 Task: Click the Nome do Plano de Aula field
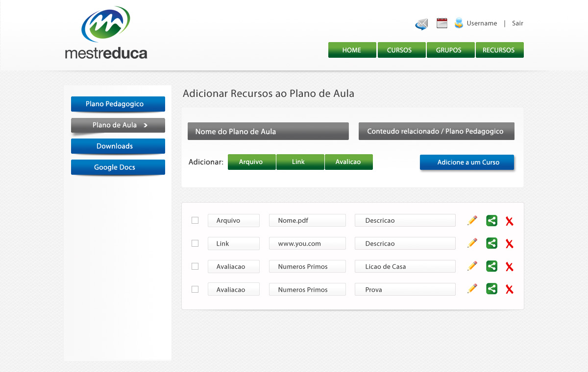268,131
